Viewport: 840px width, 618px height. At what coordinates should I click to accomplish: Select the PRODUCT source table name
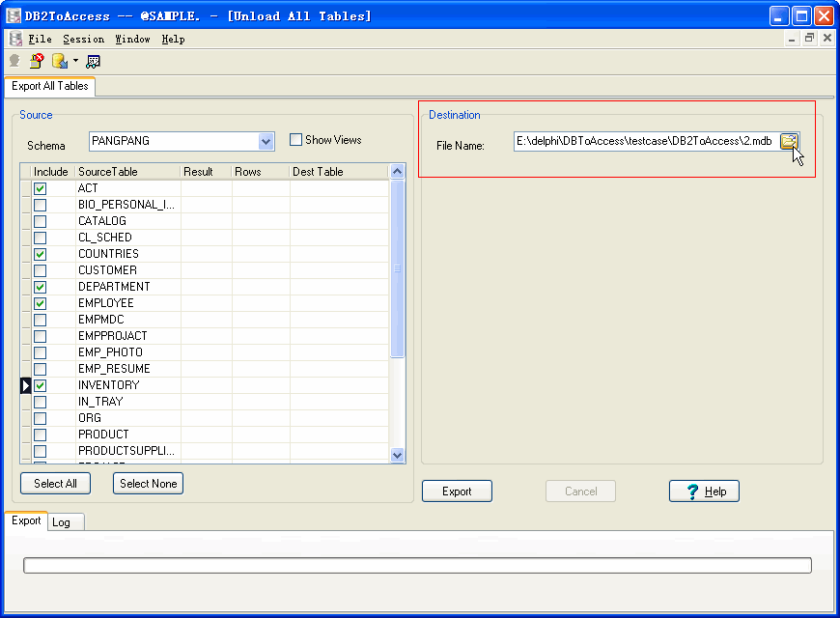click(x=103, y=435)
